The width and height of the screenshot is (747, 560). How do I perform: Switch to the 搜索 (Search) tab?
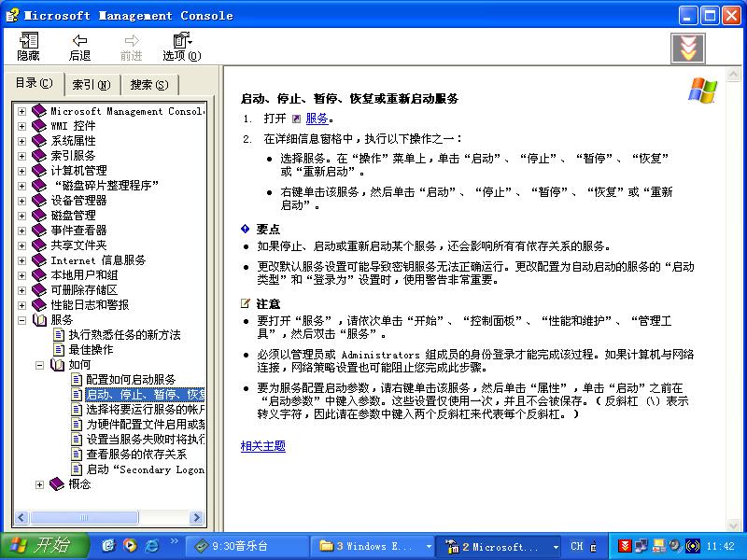pos(149,85)
